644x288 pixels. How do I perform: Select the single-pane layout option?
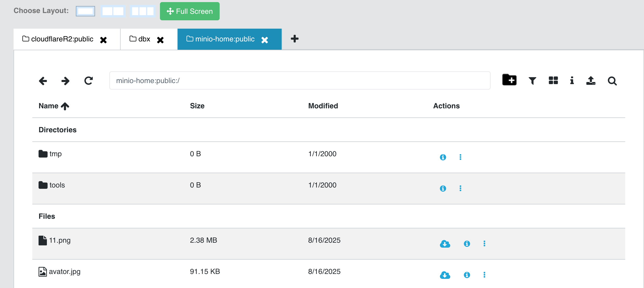[85, 11]
